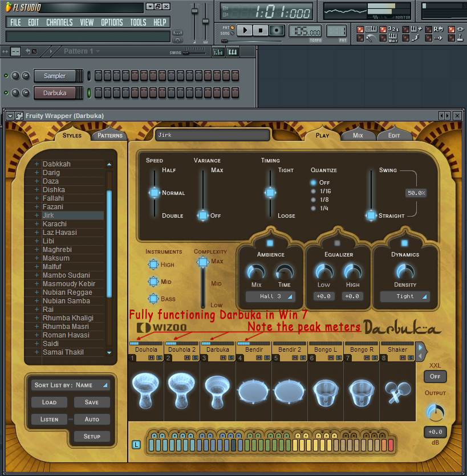Viewport: 467px width, 476px height.
Task: Open the Hall 3 ambience dropdown
Action: (270, 296)
